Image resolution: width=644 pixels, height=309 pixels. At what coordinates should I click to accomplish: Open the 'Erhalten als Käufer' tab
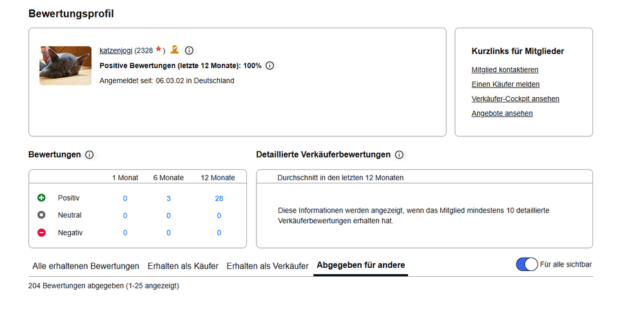182,266
